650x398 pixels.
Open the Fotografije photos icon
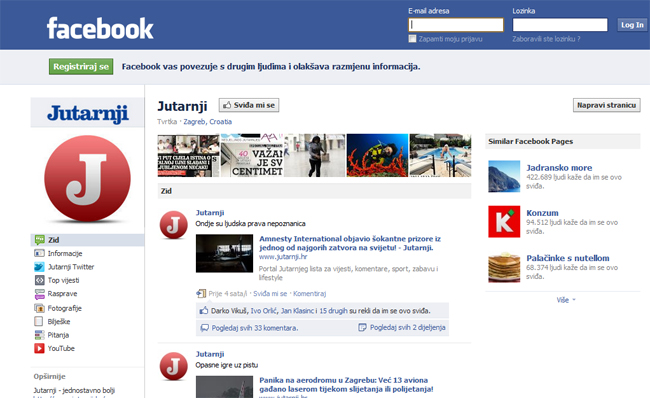[x=39, y=308]
